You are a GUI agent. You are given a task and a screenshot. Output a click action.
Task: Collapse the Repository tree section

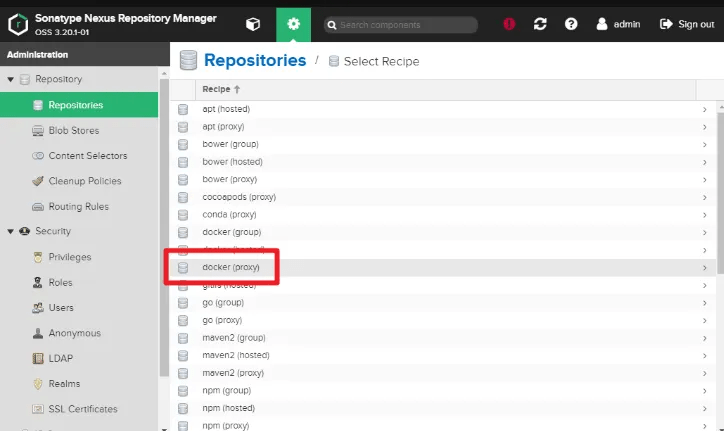[11, 79]
